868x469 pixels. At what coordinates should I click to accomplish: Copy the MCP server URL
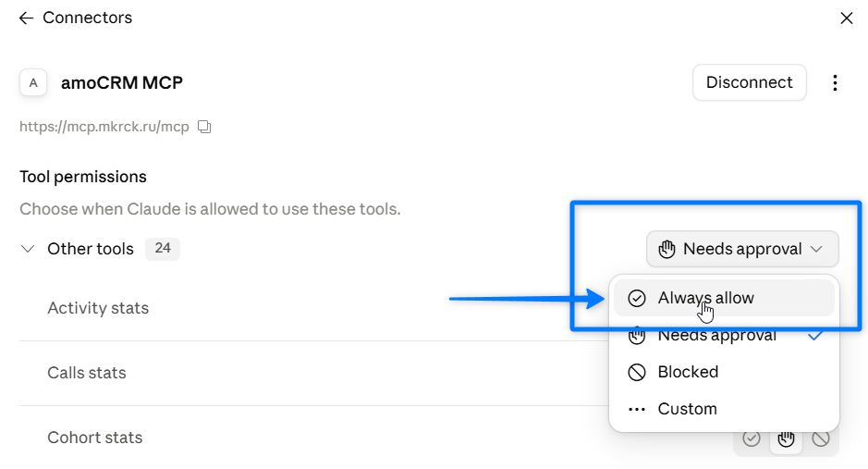204,127
